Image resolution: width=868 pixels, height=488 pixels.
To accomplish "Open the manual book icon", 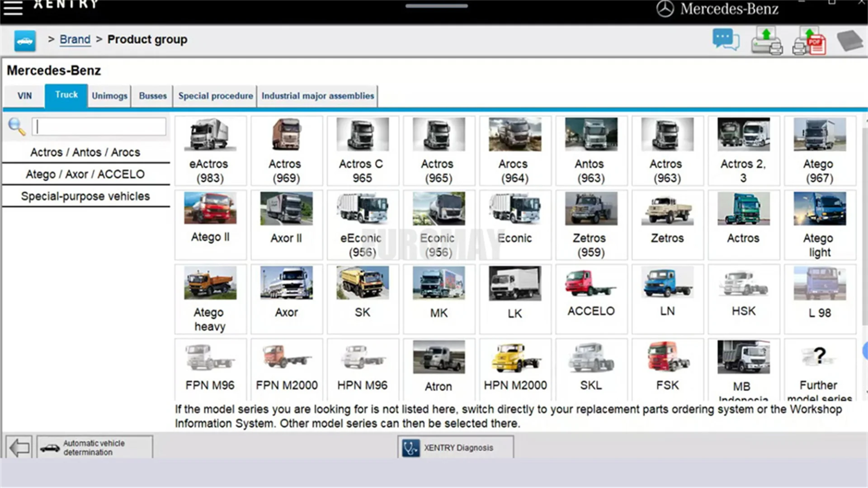I will tap(850, 41).
